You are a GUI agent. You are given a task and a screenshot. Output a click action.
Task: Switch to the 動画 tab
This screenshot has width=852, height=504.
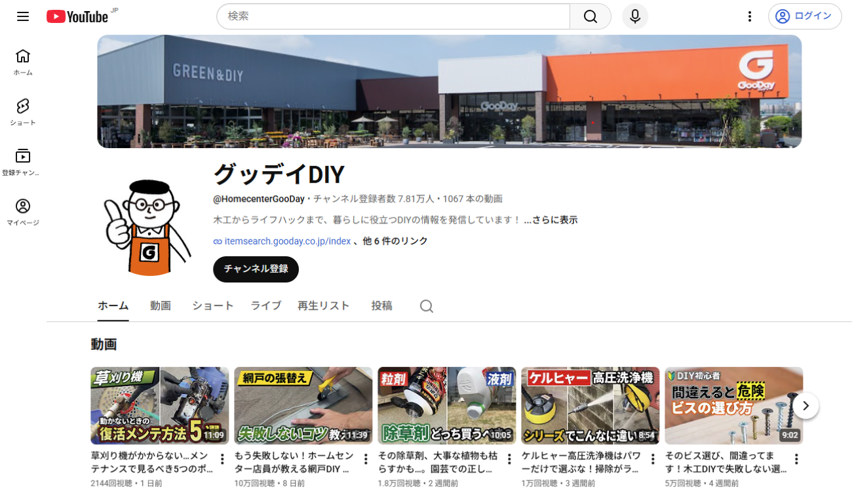coord(161,306)
